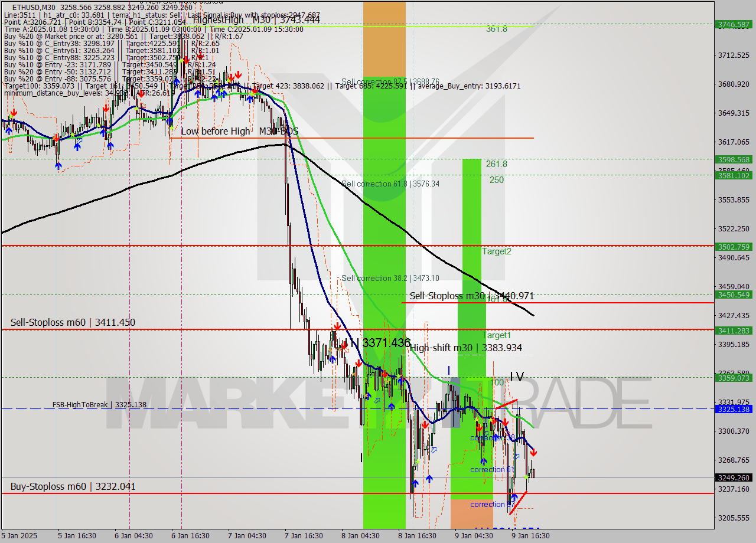This screenshot has width=756, height=543.
Task: Click the 3205.555 price scale value
Action: pyautogui.click(x=734, y=518)
